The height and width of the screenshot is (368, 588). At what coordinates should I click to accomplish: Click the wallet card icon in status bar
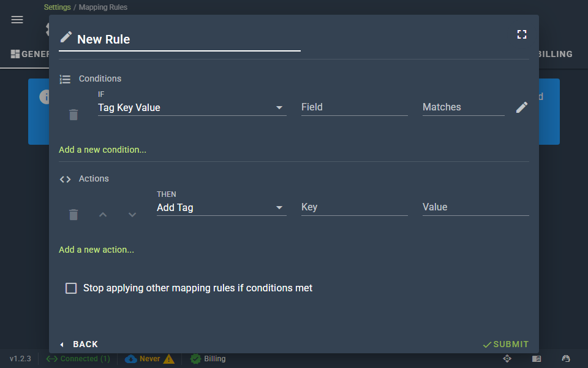click(537, 359)
